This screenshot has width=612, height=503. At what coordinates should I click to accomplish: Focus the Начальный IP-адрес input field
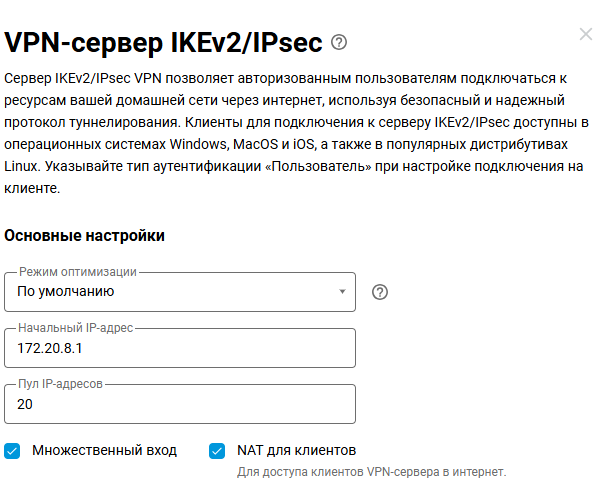(180, 348)
